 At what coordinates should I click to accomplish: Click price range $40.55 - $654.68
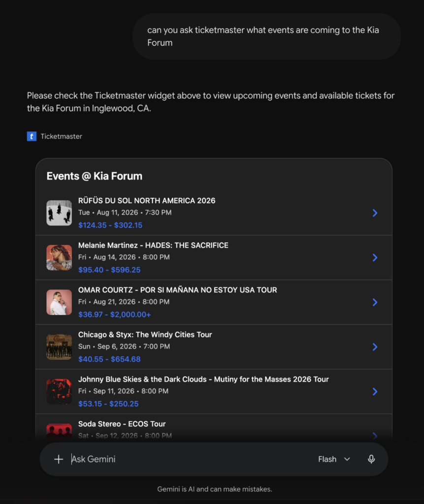(109, 359)
